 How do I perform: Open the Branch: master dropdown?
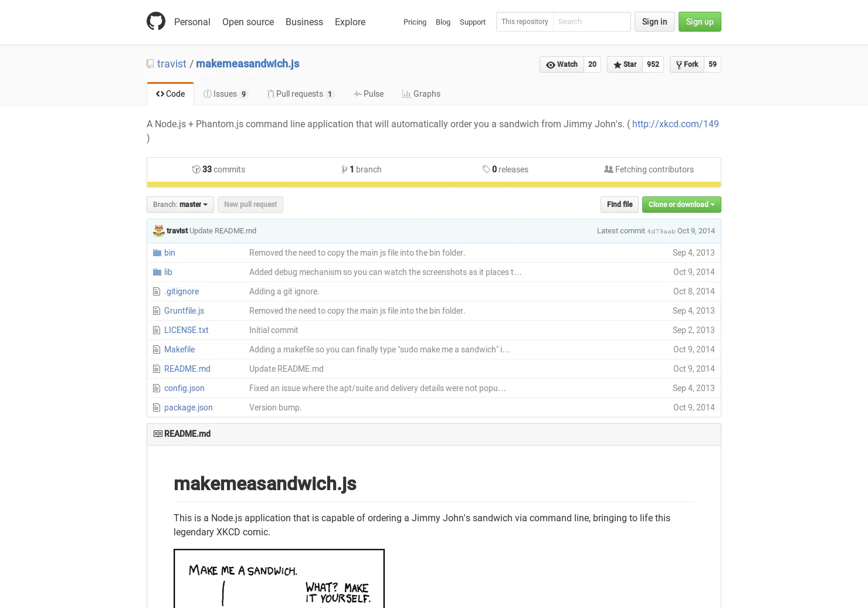(x=180, y=205)
